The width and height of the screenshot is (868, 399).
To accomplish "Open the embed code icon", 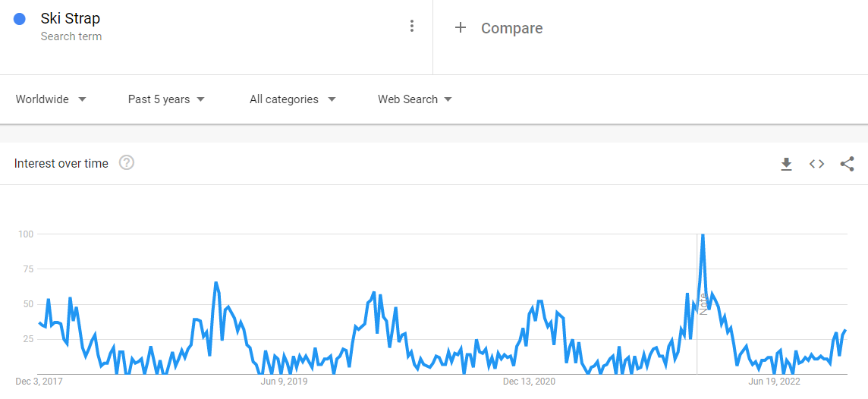I will click(816, 164).
